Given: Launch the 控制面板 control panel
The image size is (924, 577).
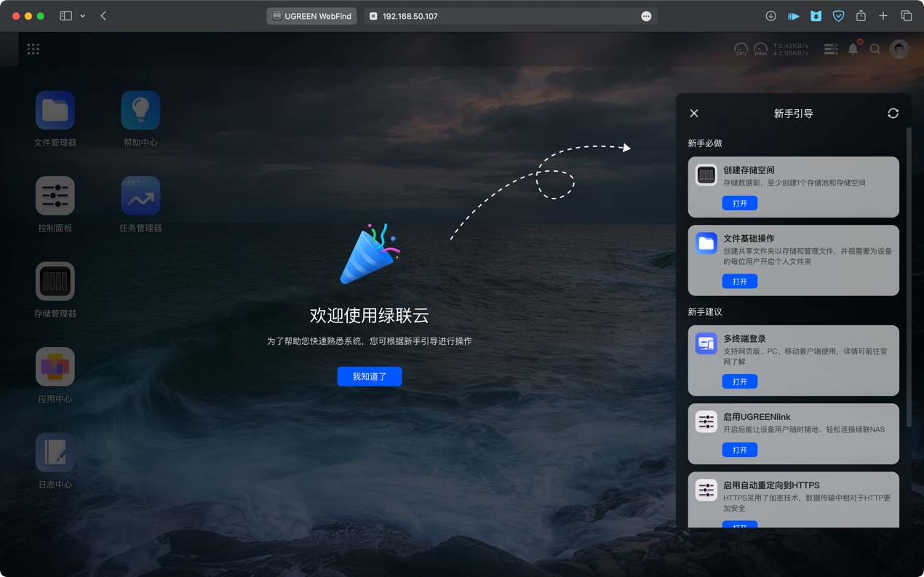Looking at the screenshot, I should click(x=55, y=196).
